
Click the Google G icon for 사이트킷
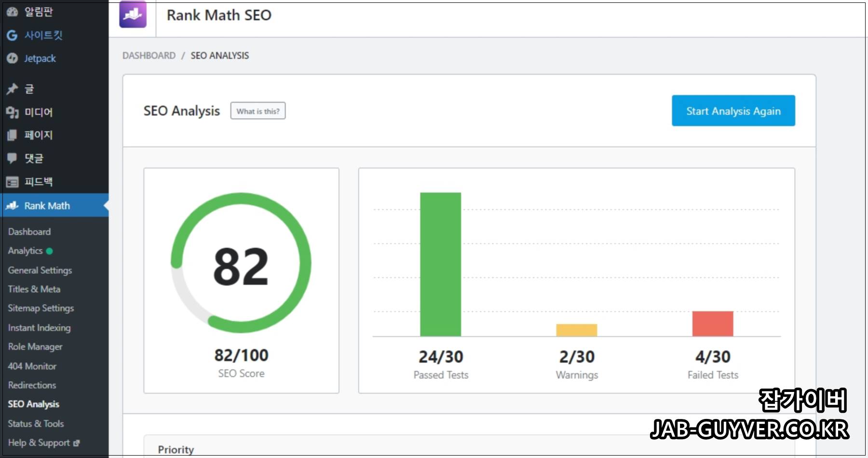click(x=12, y=35)
